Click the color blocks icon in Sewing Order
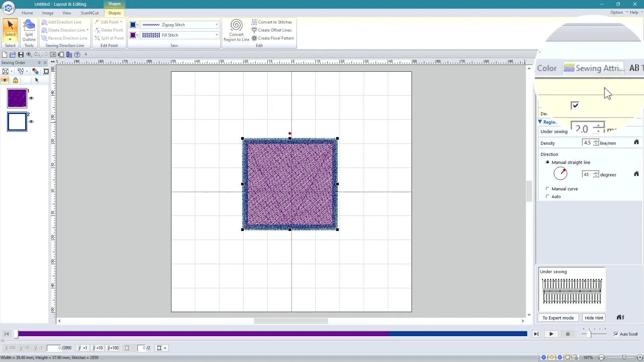Screen dimensions: 644x362 tap(35, 71)
